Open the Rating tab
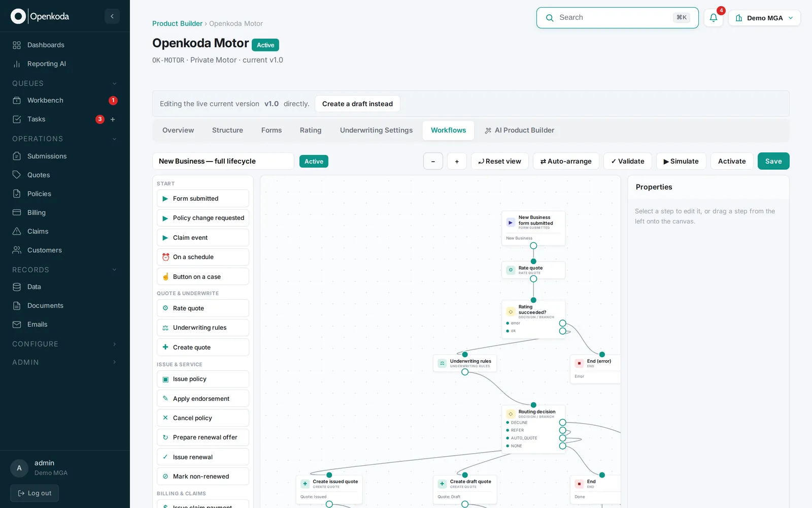812x508 pixels. (311, 131)
